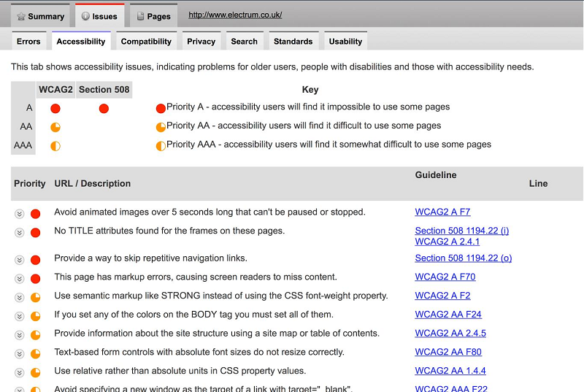
Task: Click the circle icon on Issues tab
Action: click(x=85, y=16)
